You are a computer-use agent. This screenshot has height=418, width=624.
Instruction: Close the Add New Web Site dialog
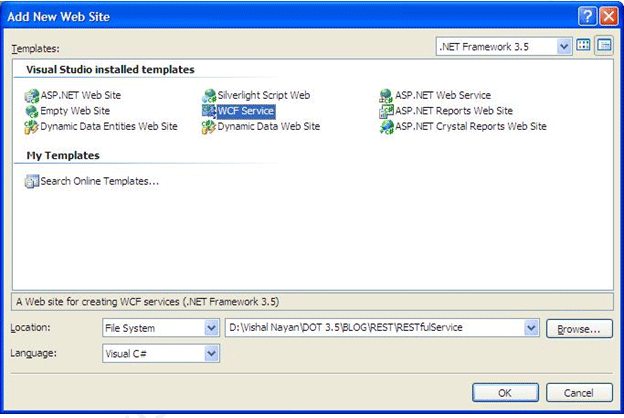click(608, 16)
